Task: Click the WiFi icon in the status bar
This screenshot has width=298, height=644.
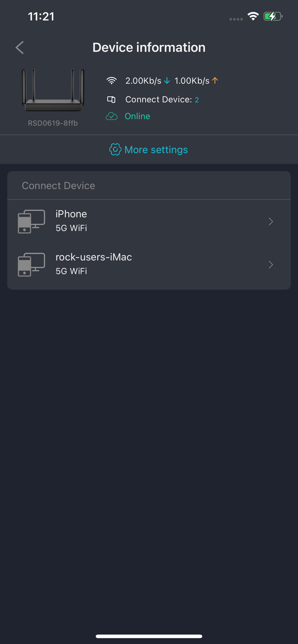Action: 253,16
